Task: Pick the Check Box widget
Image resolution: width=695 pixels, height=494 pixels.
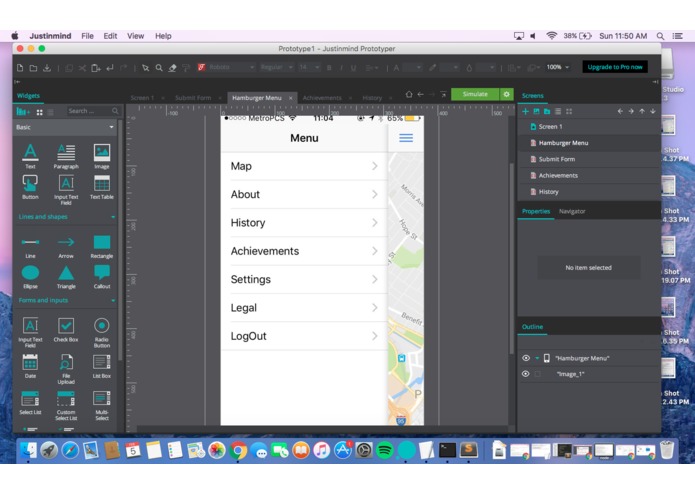Action: [x=66, y=330]
